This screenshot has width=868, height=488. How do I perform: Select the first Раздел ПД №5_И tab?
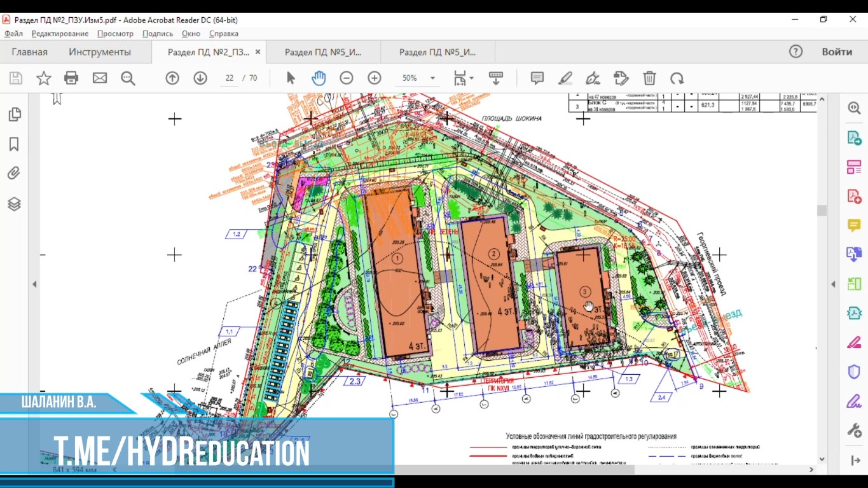[x=323, y=52]
